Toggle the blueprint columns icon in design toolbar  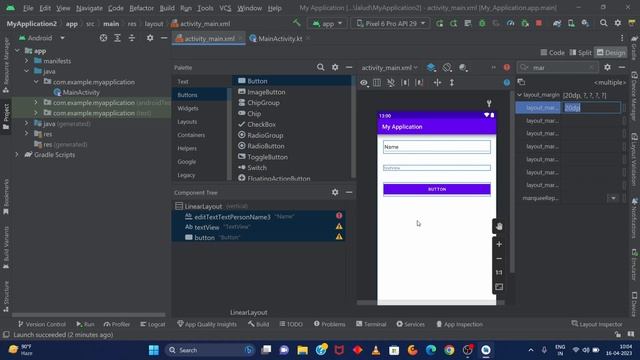coord(377,82)
